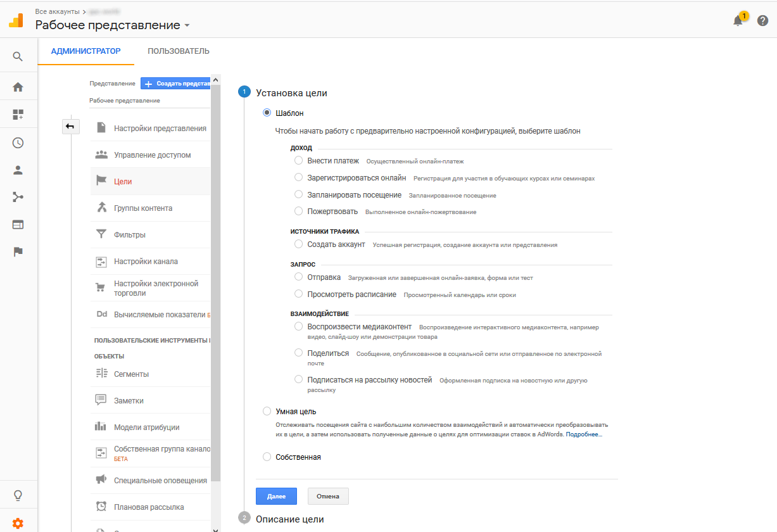Select the 'Внести платеж' radio button
Screen dimensions: 777x532
pyautogui.click(x=299, y=161)
